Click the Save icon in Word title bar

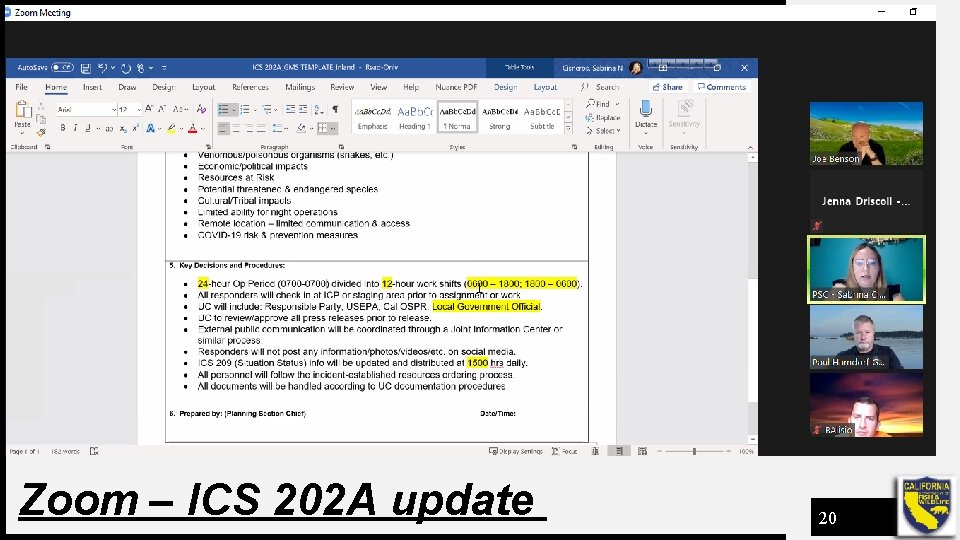[x=86, y=68]
